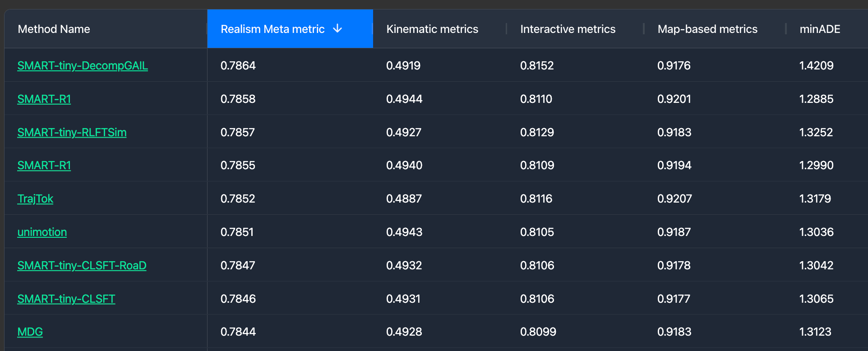Select minADE value 1.3042
Image resolution: width=868 pixels, height=351 pixels.
click(817, 266)
